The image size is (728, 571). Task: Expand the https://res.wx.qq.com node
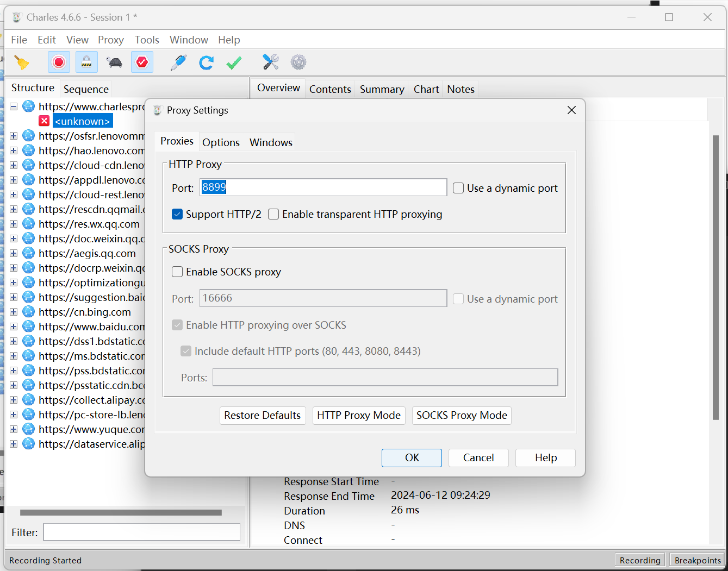tap(14, 224)
